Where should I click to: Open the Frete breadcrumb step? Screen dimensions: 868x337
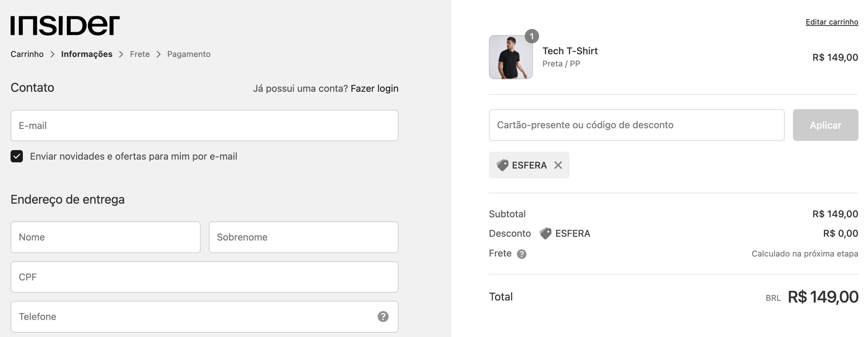pyautogui.click(x=140, y=54)
